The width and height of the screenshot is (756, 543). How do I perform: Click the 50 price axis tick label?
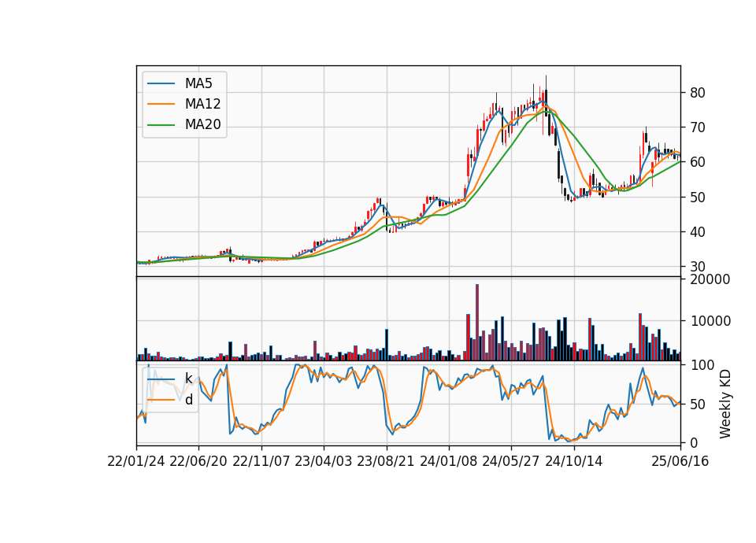tap(698, 198)
